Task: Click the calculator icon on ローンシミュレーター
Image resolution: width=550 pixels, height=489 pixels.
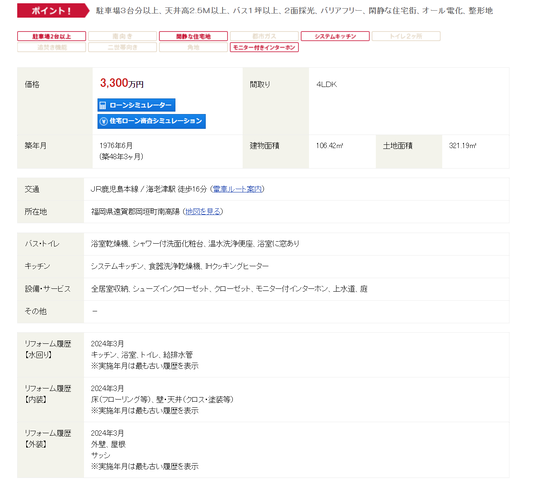Action: (103, 105)
